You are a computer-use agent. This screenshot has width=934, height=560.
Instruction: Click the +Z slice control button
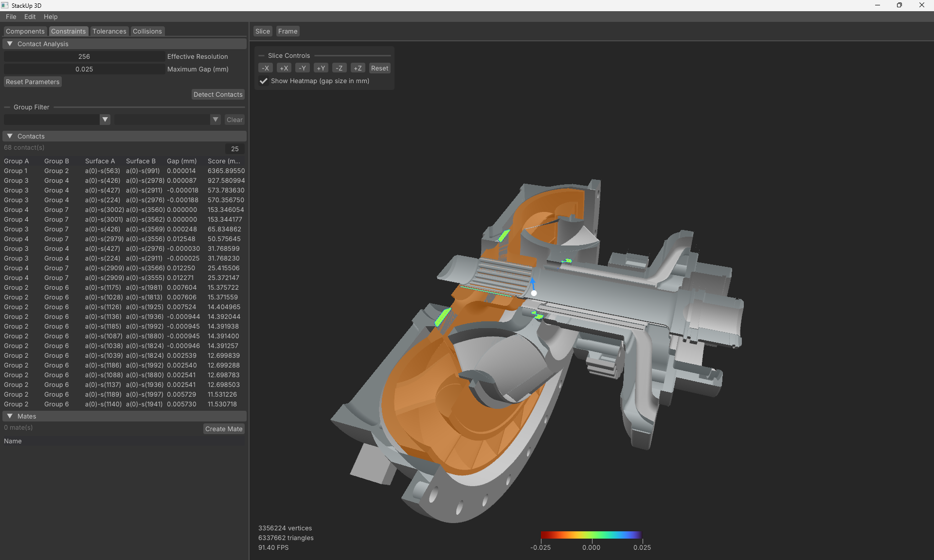(x=358, y=68)
